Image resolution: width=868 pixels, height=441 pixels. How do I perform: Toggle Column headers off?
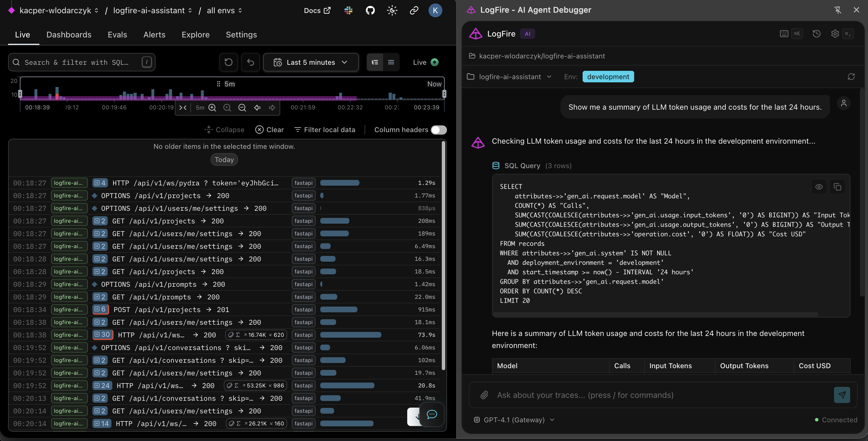pos(439,130)
